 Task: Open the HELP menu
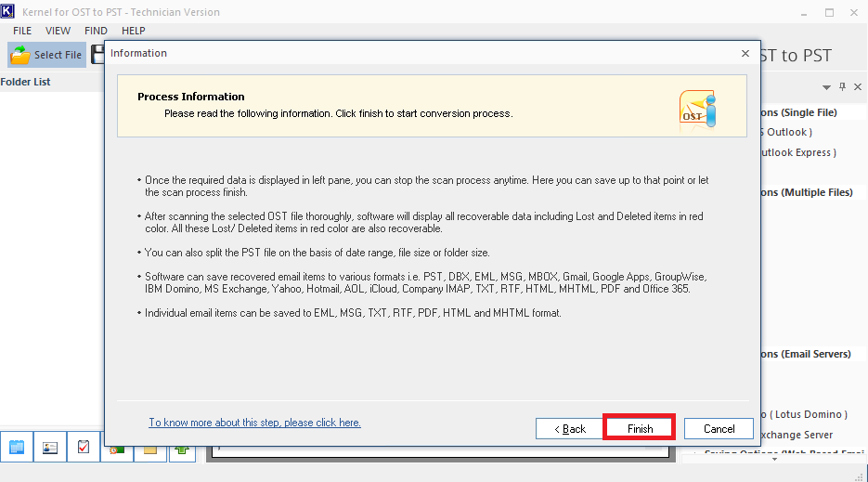point(134,31)
